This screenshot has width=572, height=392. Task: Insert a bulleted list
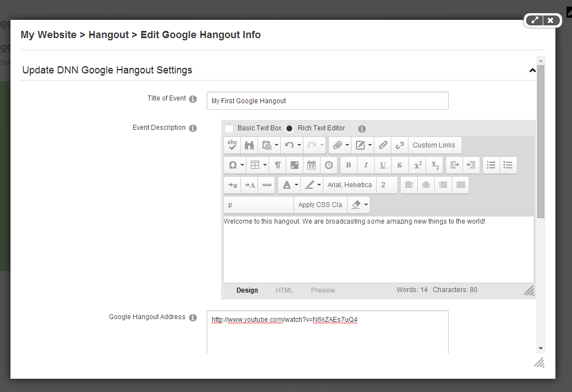coord(508,165)
